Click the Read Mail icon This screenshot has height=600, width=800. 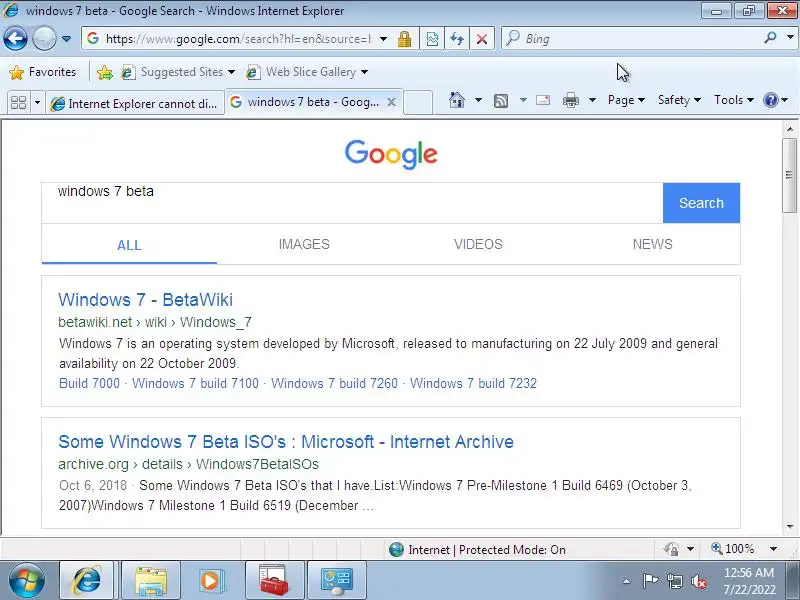tap(543, 100)
